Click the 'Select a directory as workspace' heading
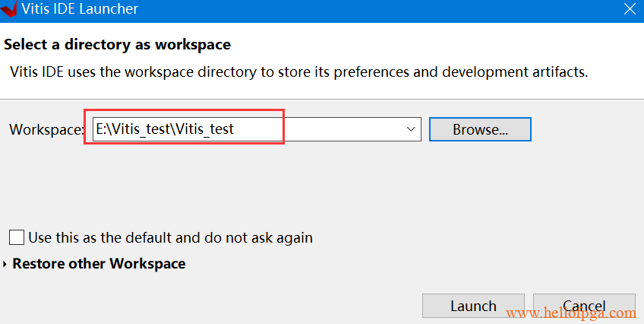The width and height of the screenshot is (644, 324). (118, 44)
